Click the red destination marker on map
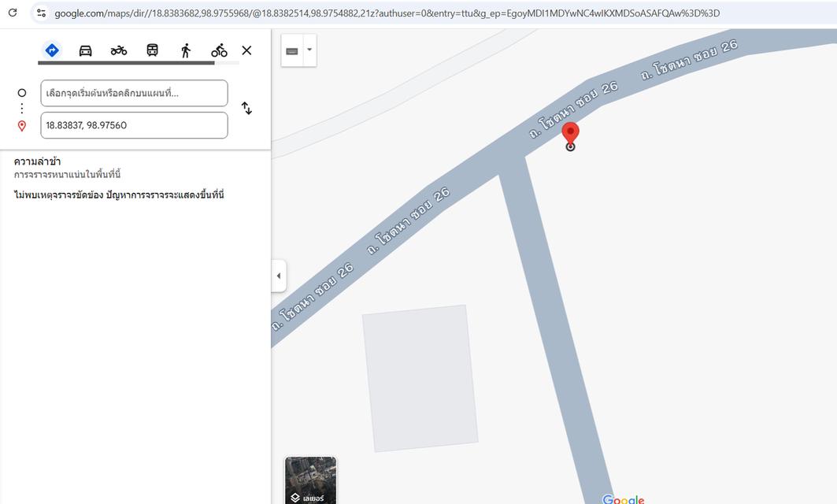837x504 pixels. coord(570,133)
